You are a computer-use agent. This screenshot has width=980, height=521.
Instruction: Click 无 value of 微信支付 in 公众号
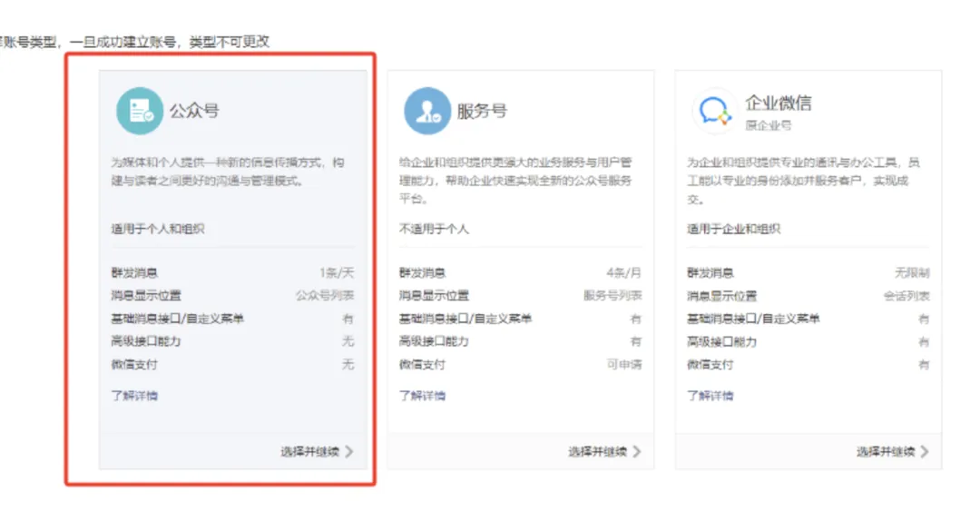348,364
